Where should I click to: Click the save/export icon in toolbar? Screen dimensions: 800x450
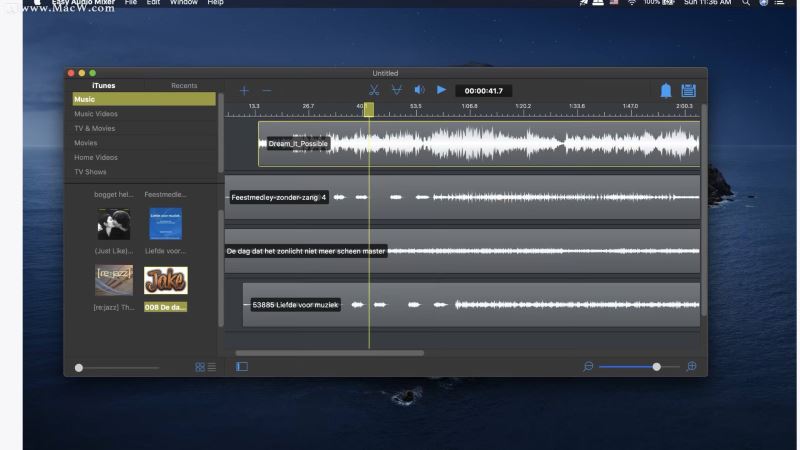[688, 91]
